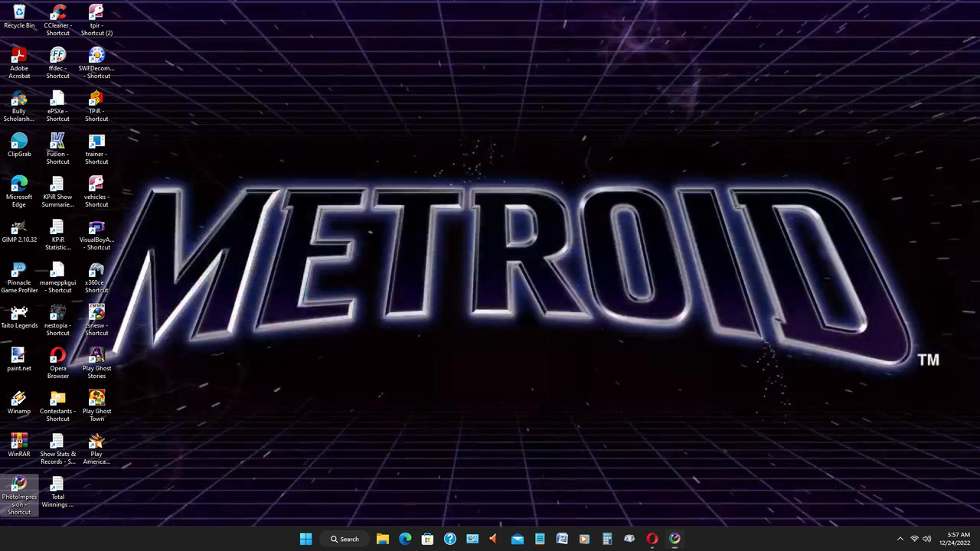The image size is (980, 551).
Task: Open the Get Help question-mark taskbar icon
Action: click(x=450, y=539)
